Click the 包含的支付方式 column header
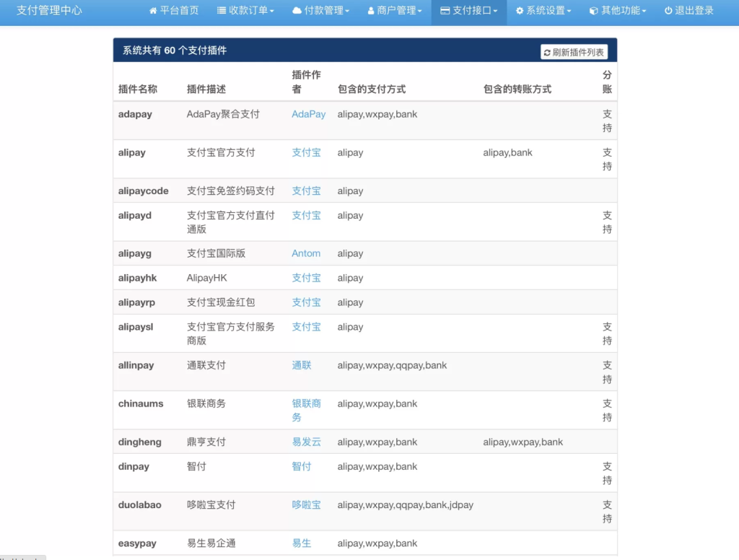The height and width of the screenshot is (560, 739). (x=372, y=89)
